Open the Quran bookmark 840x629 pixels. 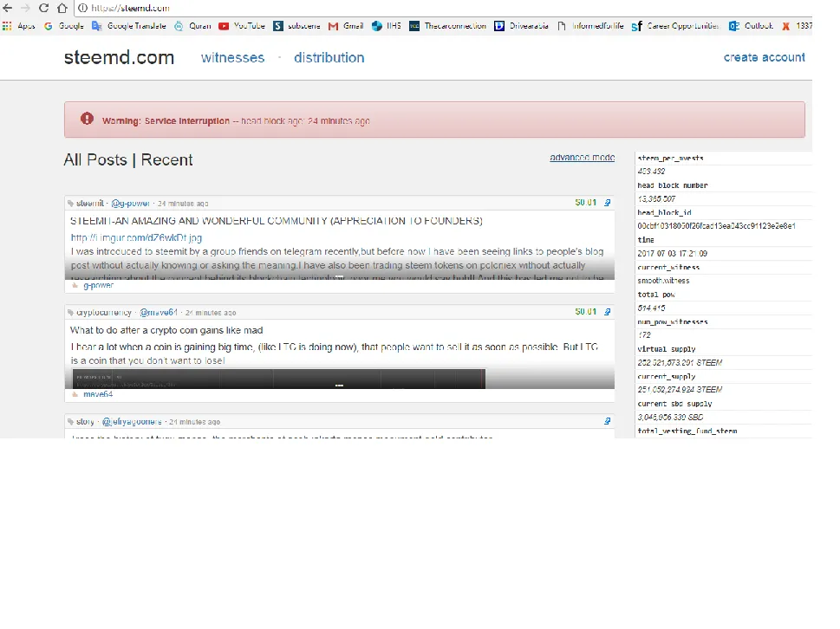192,26
